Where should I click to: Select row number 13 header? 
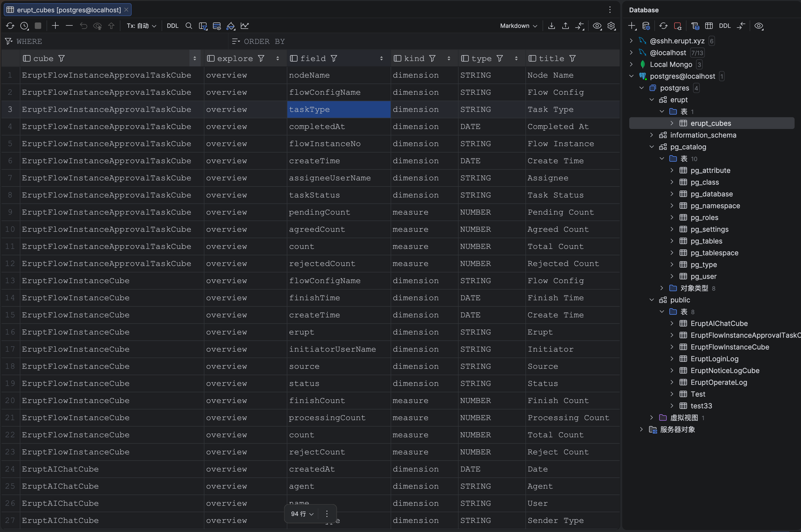10,281
